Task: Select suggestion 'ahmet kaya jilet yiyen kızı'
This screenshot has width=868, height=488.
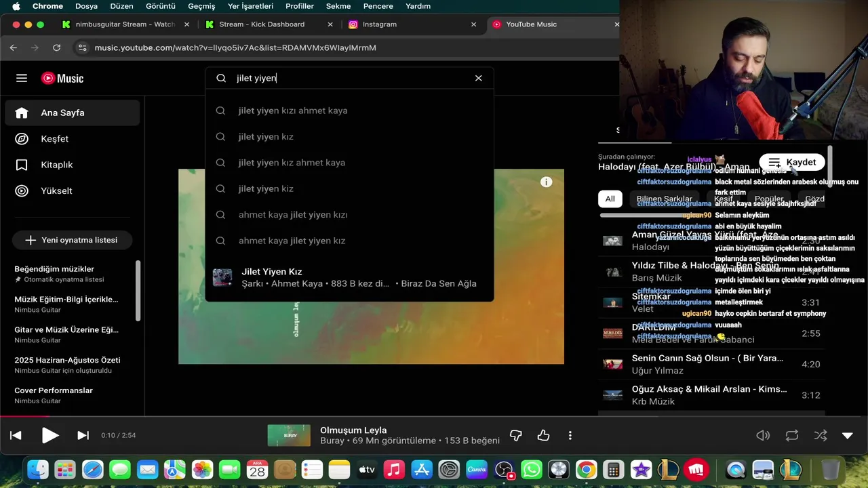Action: tap(349, 215)
